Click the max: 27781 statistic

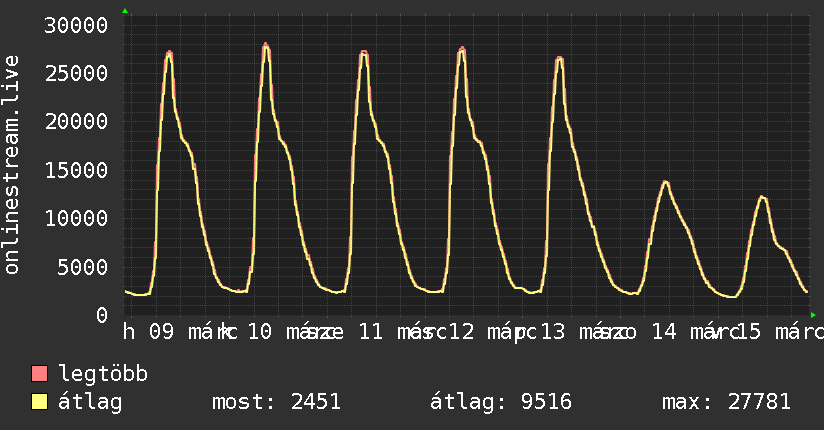pyautogui.click(x=726, y=402)
